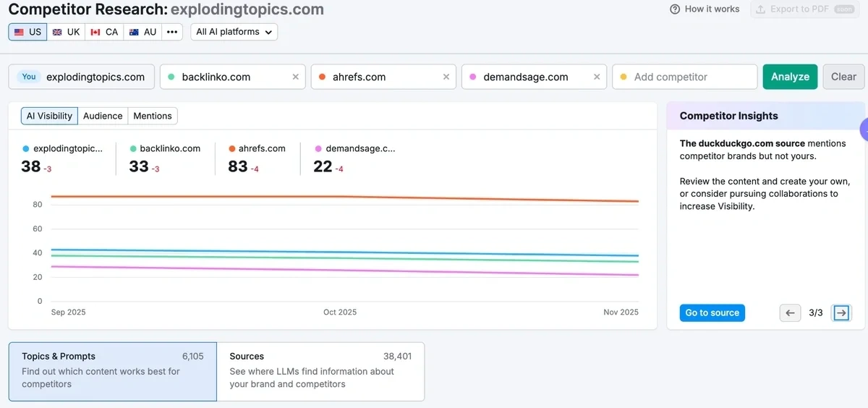
Task: Click the backlinko.com competitor field
Action: click(x=232, y=77)
